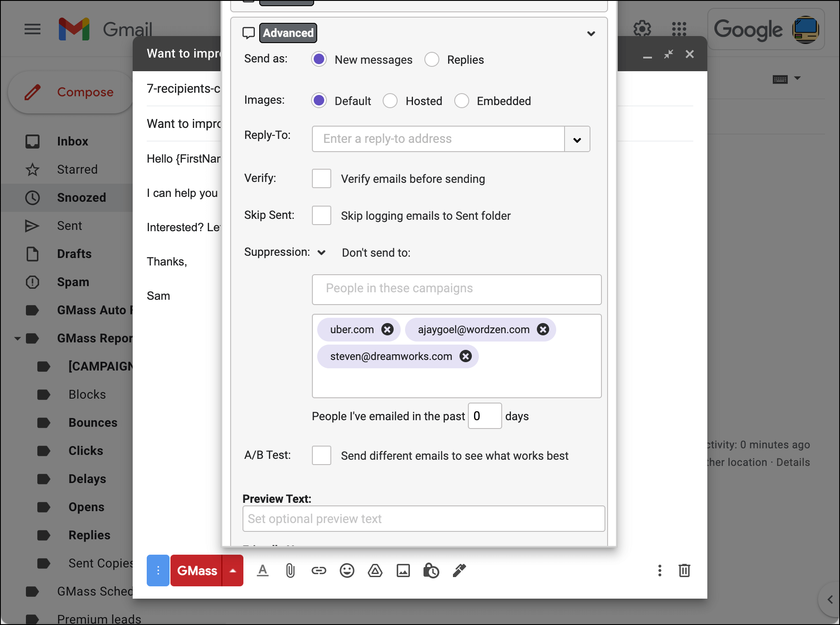Image resolution: width=840 pixels, height=625 pixels.
Task: Exit full screen in the compose window
Action: [x=668, y=54]
